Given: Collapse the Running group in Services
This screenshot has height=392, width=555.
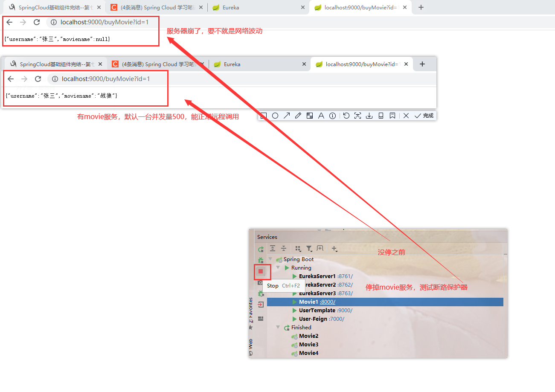Looking at the screenshot, I should click(278, 267).
